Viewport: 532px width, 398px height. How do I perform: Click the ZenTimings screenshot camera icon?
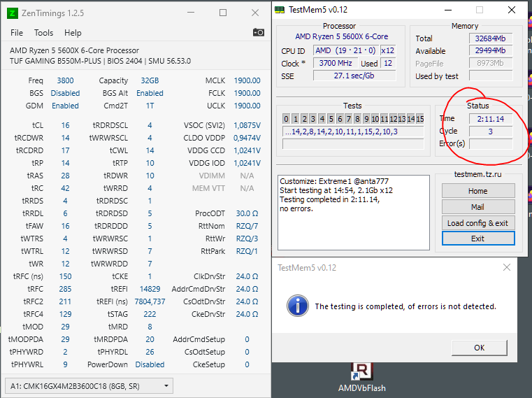tap(259, 33)
